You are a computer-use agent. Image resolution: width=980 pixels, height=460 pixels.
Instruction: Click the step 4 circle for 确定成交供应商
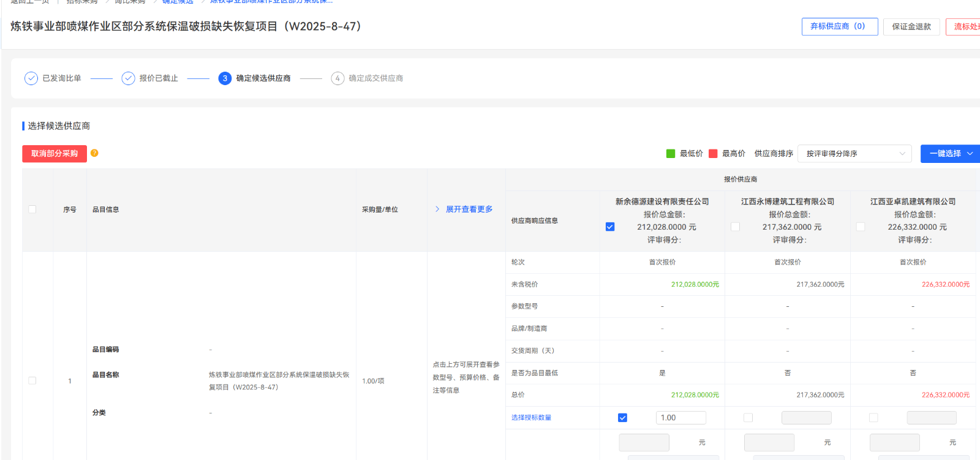[337, 78]
